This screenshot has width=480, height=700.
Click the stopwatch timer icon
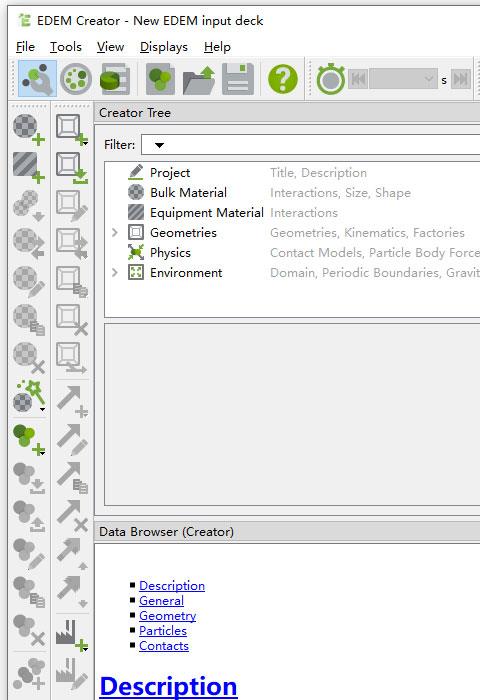point(330,79)
